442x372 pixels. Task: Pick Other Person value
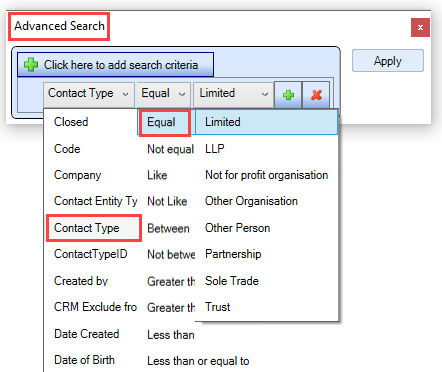click(237, 228)
